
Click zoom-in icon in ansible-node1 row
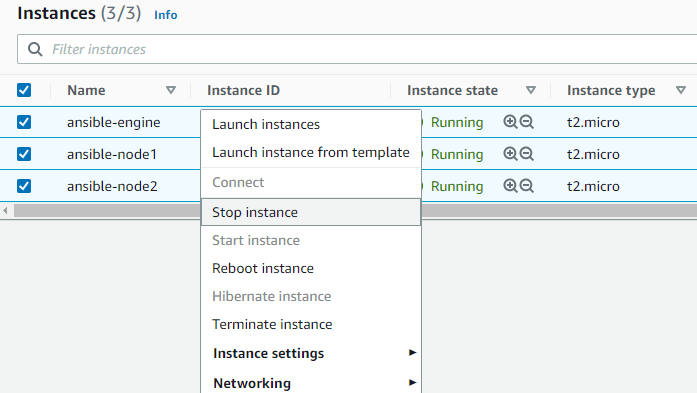tap(510, 154)
